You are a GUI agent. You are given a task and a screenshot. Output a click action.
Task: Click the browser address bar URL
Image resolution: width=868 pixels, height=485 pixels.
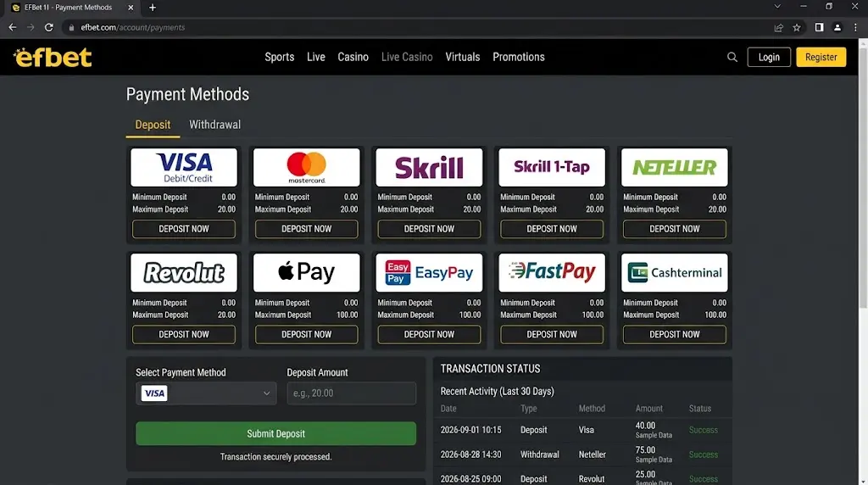click(133, 27)
